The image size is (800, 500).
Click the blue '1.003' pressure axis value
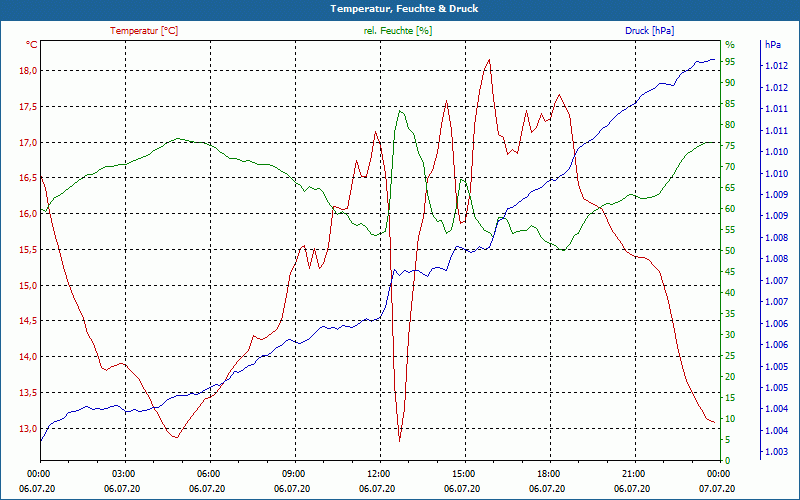(775, 452)
